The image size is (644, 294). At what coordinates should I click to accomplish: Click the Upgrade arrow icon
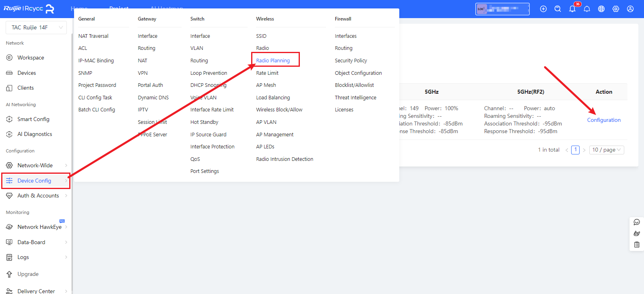[x=9, y=274]
